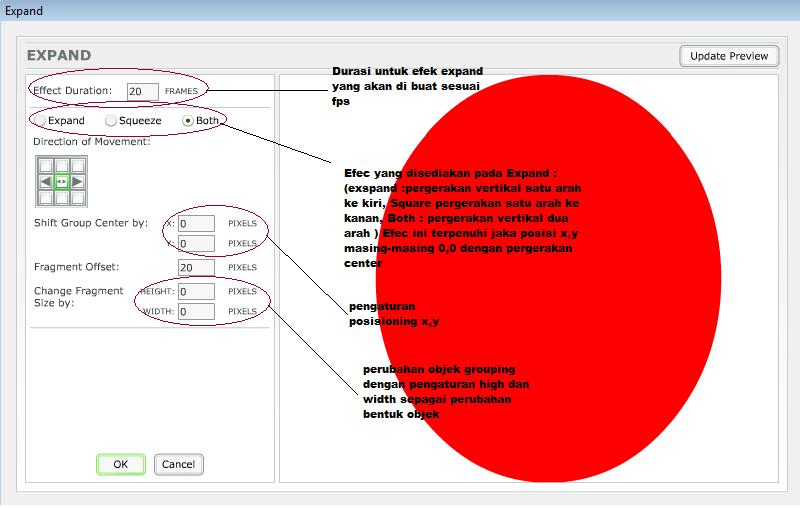Dismiss the dialog with Cancel
The image size is (800, 508).
pyautogui.click(x=179, y=464)
